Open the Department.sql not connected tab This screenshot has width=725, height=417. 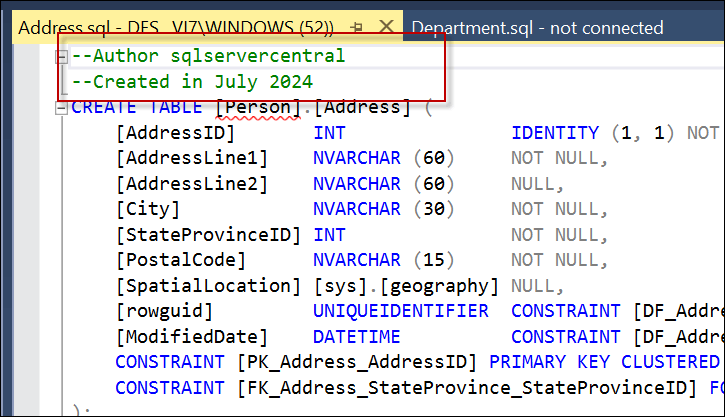tap(537, 28)
